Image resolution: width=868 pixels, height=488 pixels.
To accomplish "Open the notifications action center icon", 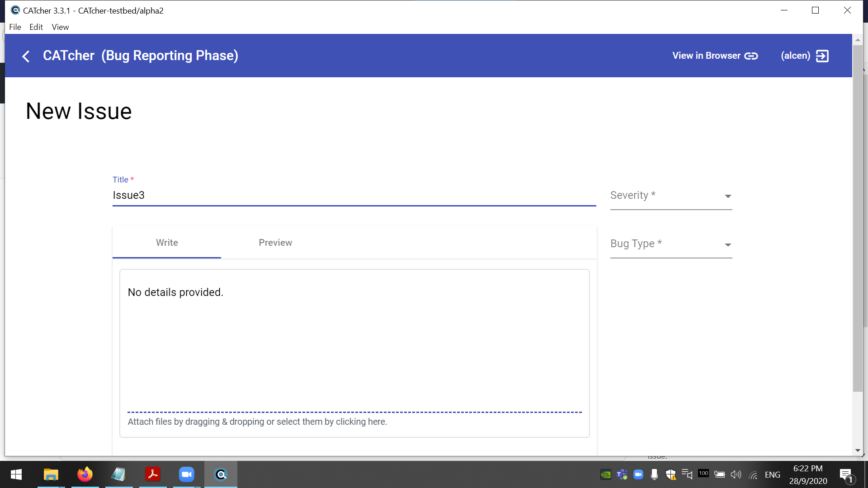I will [x=846, y=474].
